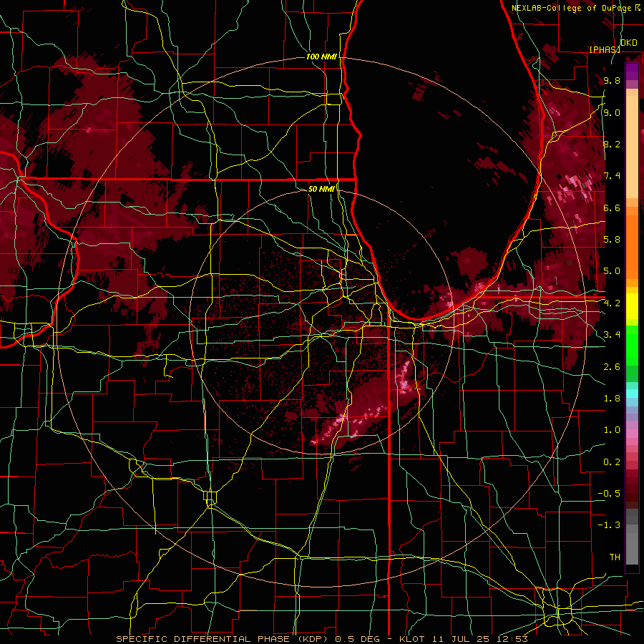Click the 100 NMI range ring label

click(x=321, y=57)
